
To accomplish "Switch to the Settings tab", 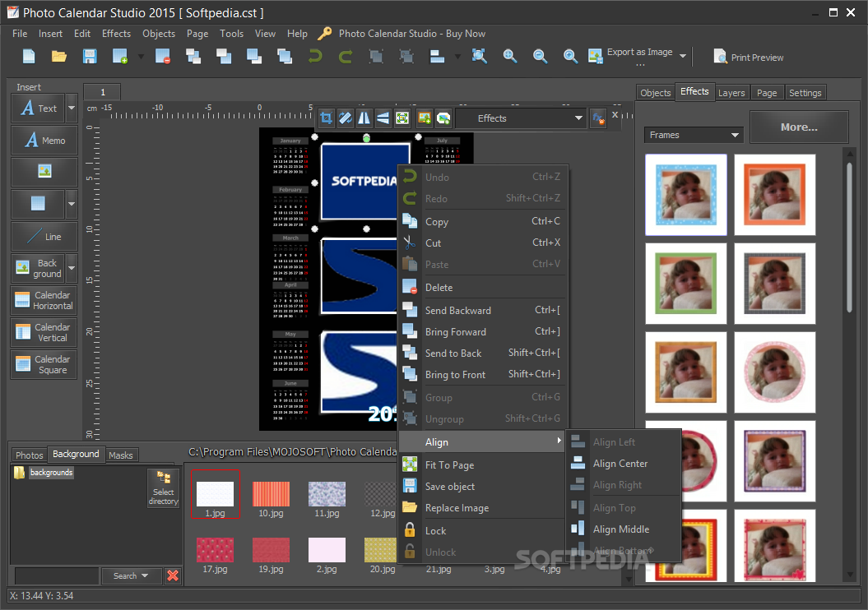I will [805, 93].
